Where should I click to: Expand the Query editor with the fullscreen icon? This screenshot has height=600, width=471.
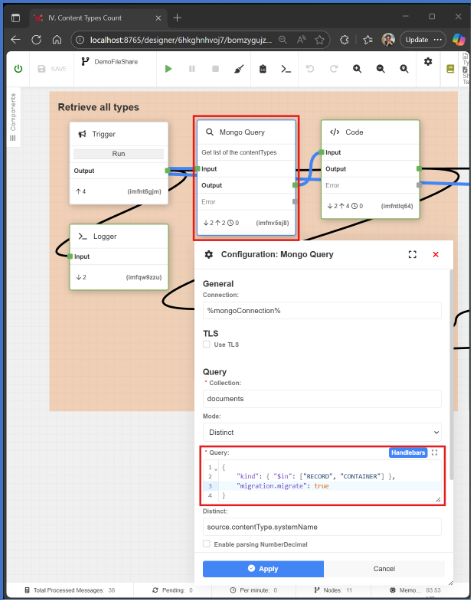(x=434, y=453)
